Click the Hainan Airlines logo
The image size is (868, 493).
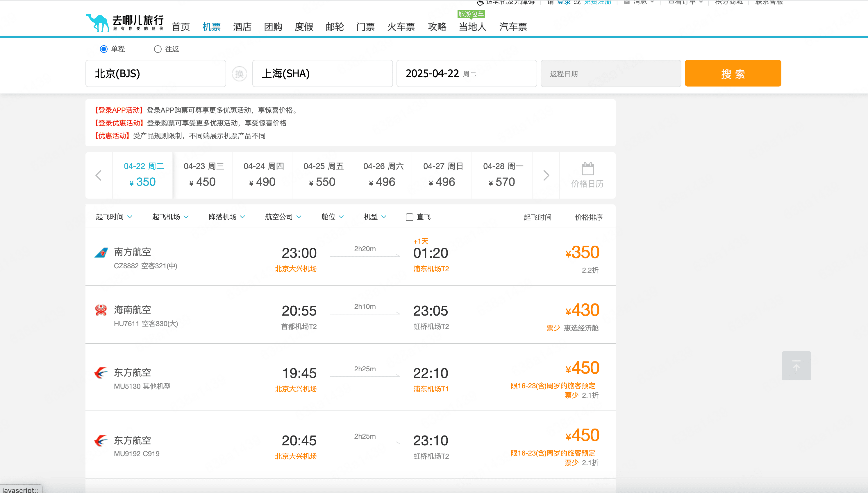click(x=101, y=310)
